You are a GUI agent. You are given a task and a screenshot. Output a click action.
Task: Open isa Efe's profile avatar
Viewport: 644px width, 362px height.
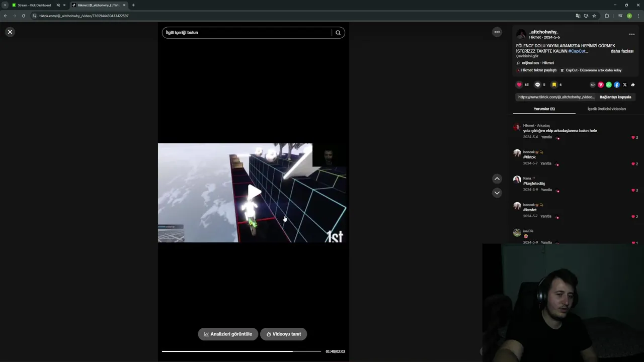point(517,232)
